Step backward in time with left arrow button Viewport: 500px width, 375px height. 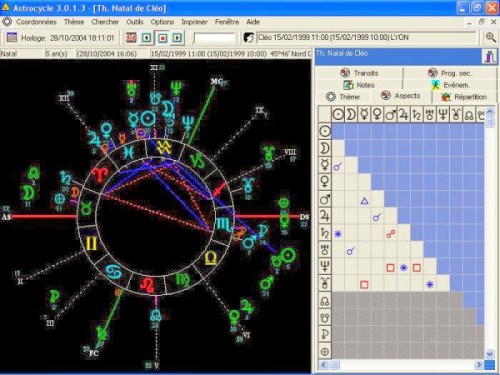click(147, 38)
